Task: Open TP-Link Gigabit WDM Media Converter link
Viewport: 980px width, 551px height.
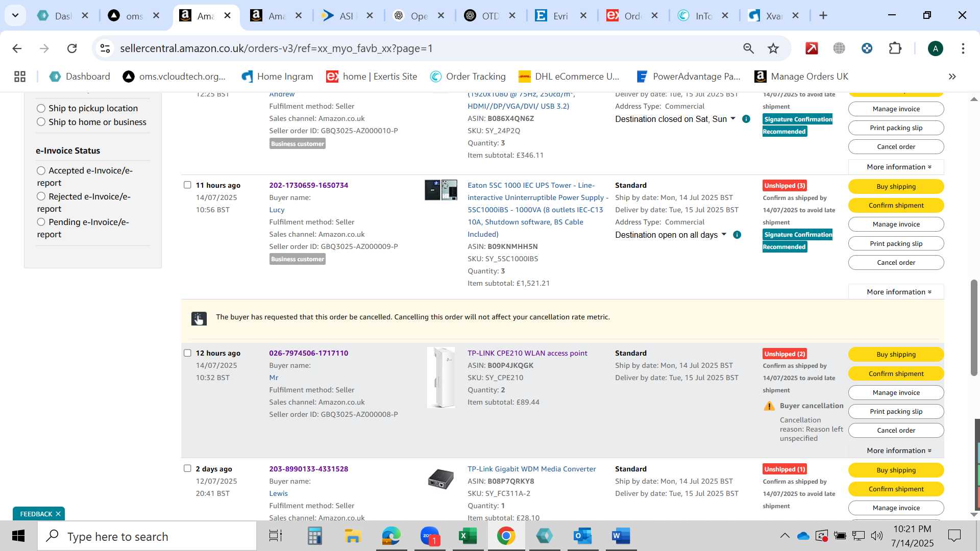Action: pos(531,469)
